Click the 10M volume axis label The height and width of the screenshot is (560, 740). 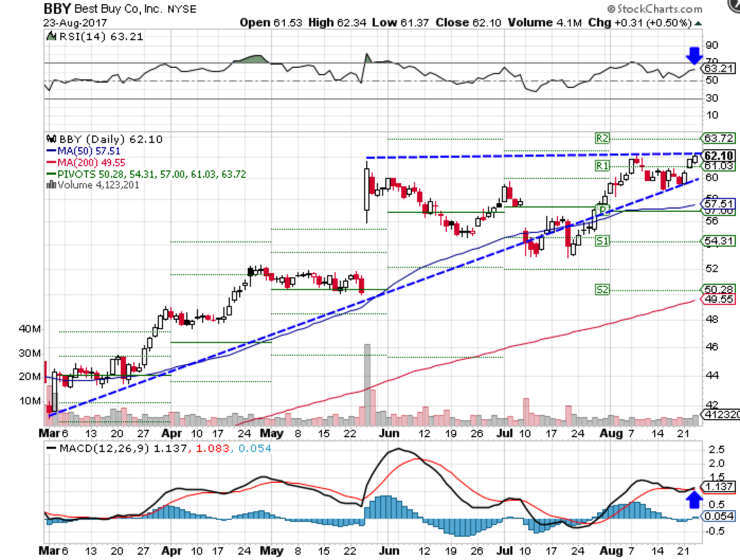click(x=30, y=401)
